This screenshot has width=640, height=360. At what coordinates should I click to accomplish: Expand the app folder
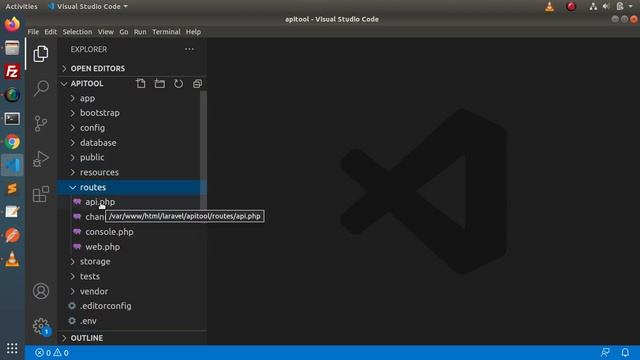132,98
